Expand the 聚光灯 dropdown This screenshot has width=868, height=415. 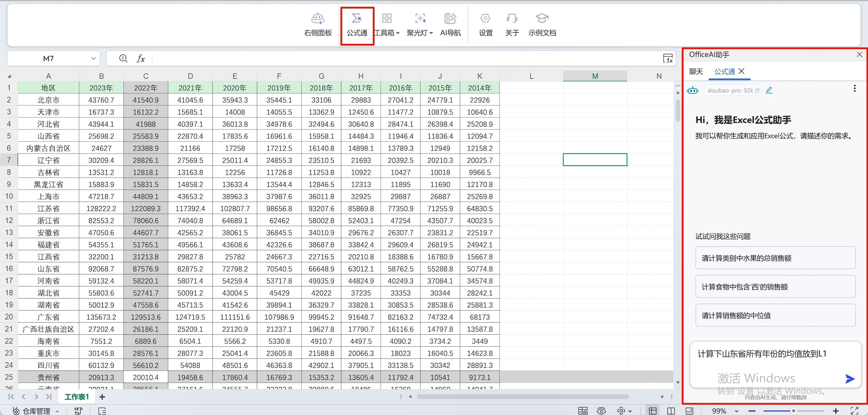click(431, 33)
